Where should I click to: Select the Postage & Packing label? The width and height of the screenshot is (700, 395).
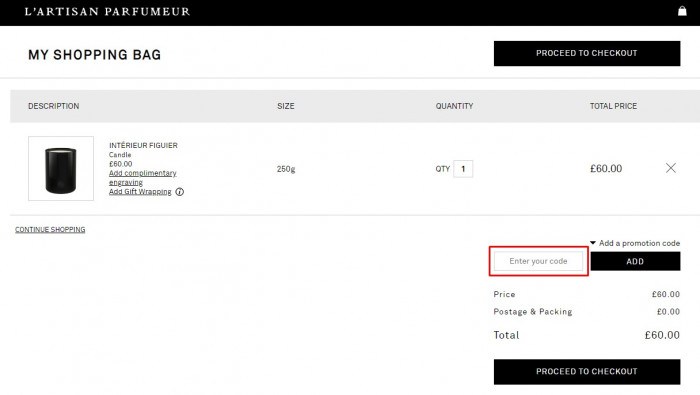tap(533, 312)
